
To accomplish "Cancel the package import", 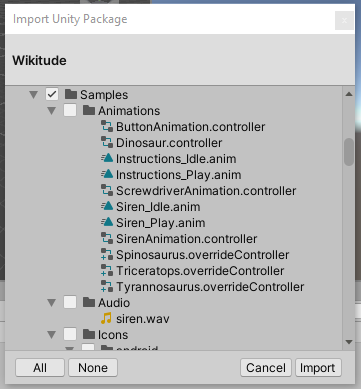I will pyautogui.click(x=266, y=368).
